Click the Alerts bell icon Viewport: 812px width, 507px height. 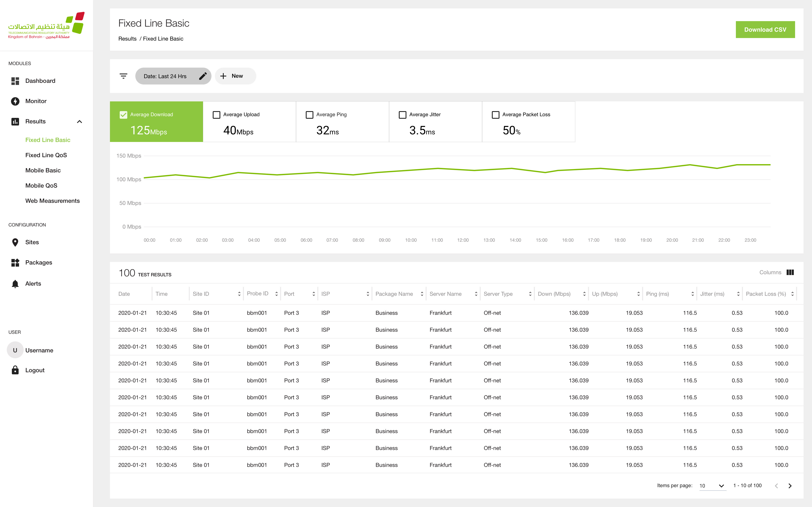click(x=15, y=284)
